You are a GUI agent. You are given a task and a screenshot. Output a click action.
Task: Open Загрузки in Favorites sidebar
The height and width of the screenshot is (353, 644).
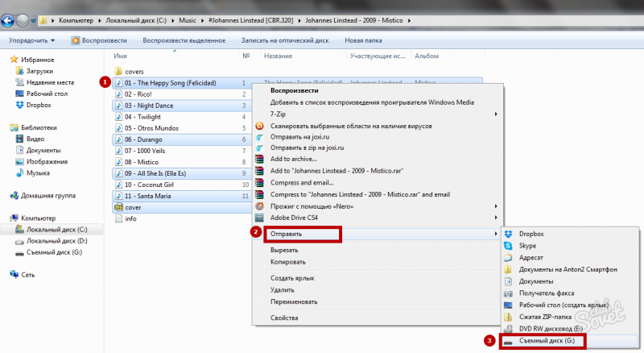point(39,71)
